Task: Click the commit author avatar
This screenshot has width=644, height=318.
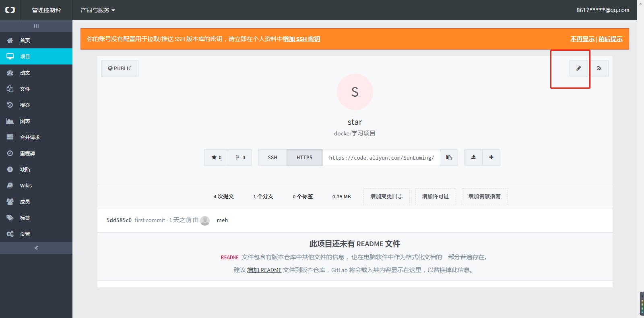Action: coord(205,220)
